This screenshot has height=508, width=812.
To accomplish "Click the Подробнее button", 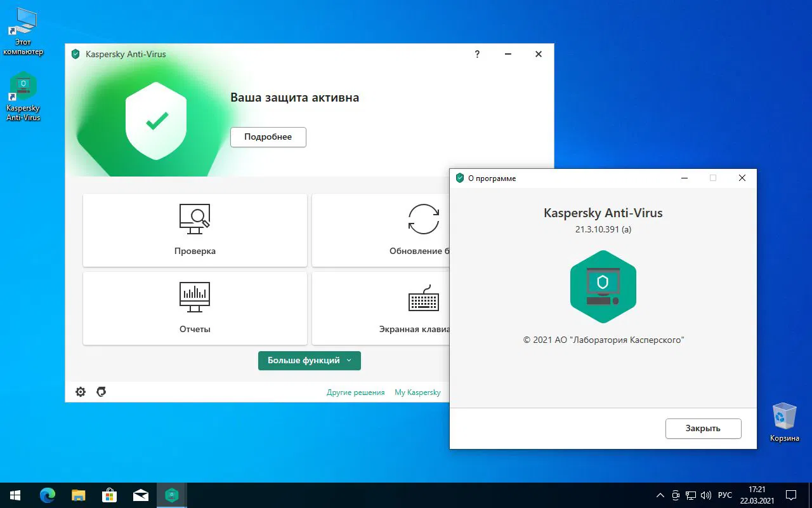I will pyautogui.click(x=268, y=137).
